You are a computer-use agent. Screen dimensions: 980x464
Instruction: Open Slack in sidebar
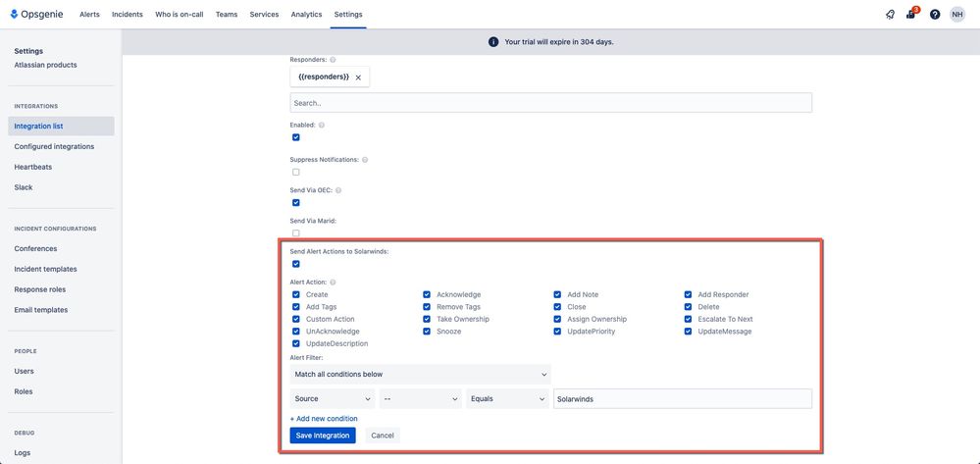[x=24, y=187]
